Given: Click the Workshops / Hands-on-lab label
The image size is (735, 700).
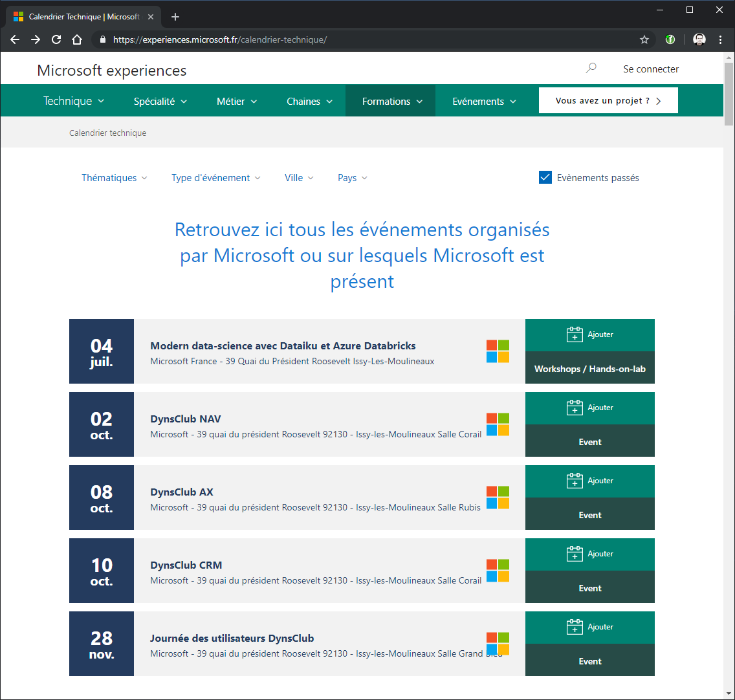Looking at the screenshot, I should coord(589,369).
